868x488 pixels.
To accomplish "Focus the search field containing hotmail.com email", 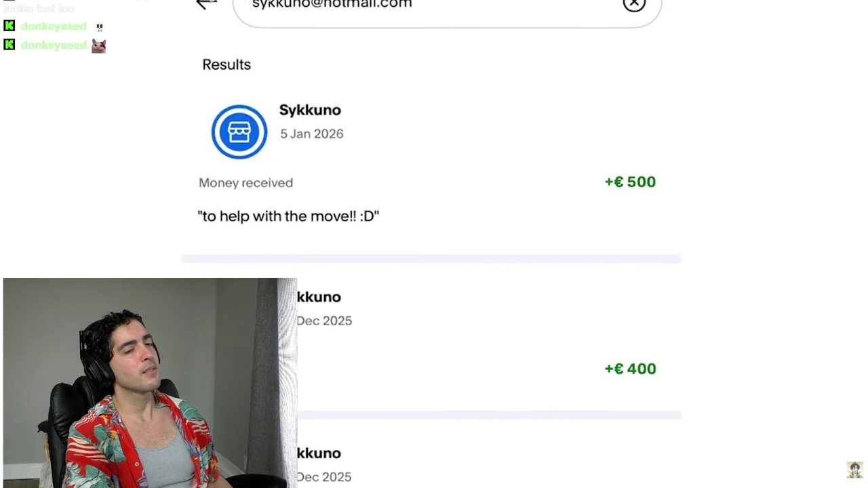I will (447, 7).
